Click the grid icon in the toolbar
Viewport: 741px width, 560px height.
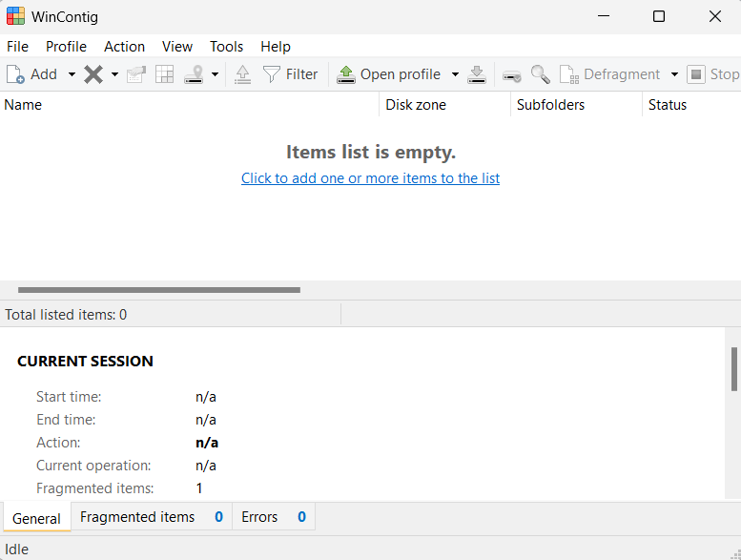pos(165,74)
